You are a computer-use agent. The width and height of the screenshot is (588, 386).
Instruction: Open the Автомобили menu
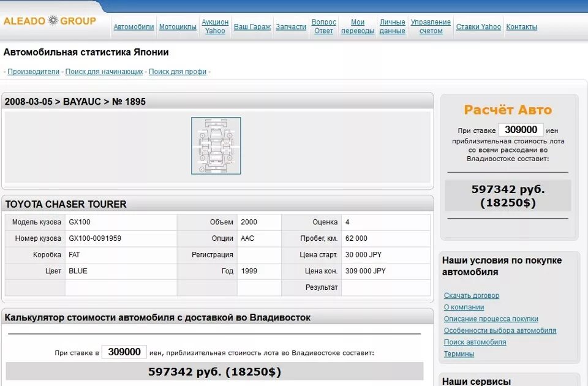pyautogui.click(x=134, y=26)
